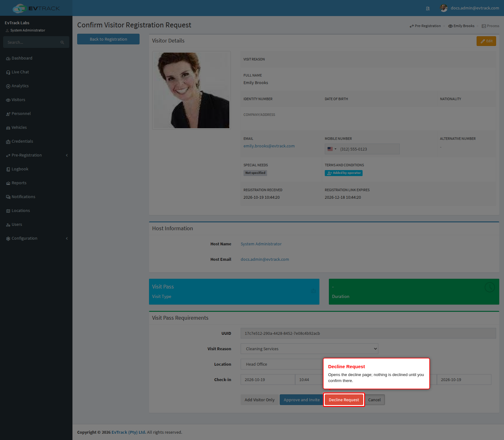Select the Personnel icon in sidebar
Image resolution: width=504 pixels, height=440 pixels.
point(8,114)
